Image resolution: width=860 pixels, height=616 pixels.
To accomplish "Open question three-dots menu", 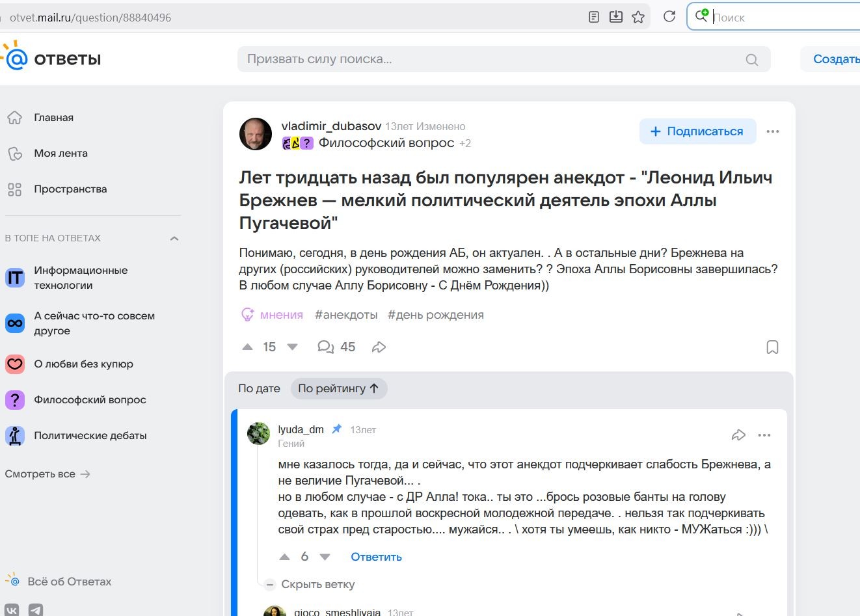I will pos(773,131).
